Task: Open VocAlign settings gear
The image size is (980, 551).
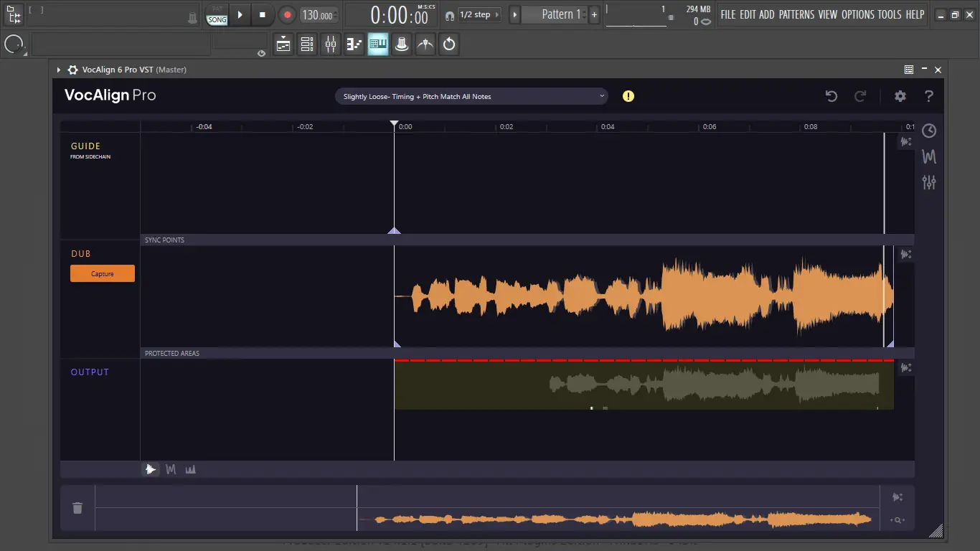Action: [900, 96]
